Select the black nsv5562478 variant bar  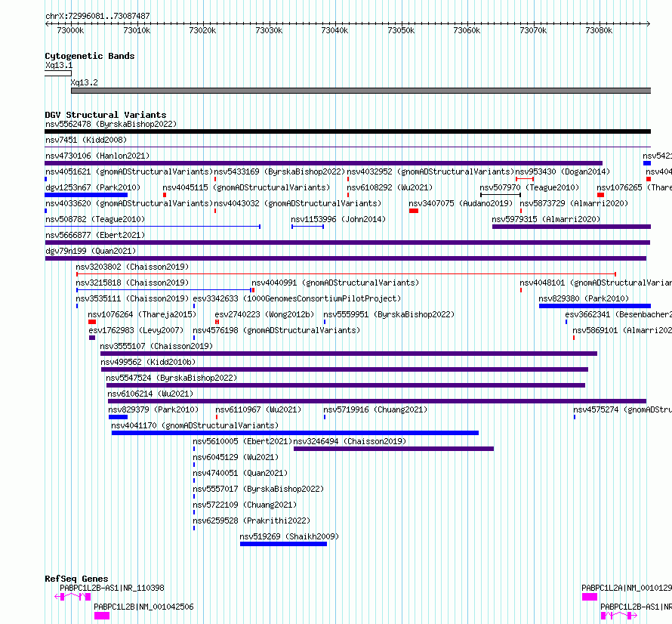(x=347, y=131)
